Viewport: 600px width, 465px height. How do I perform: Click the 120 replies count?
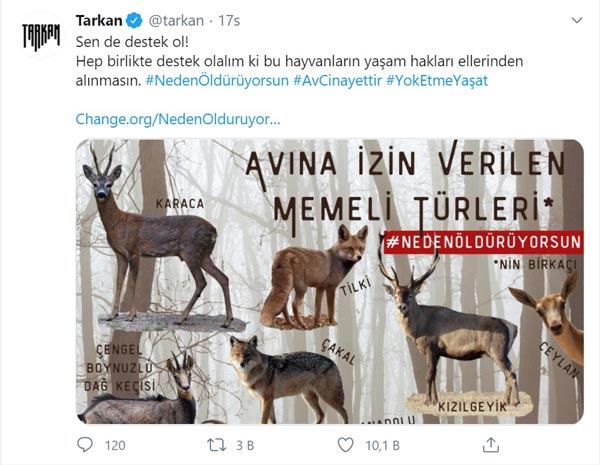coord(115,445)
